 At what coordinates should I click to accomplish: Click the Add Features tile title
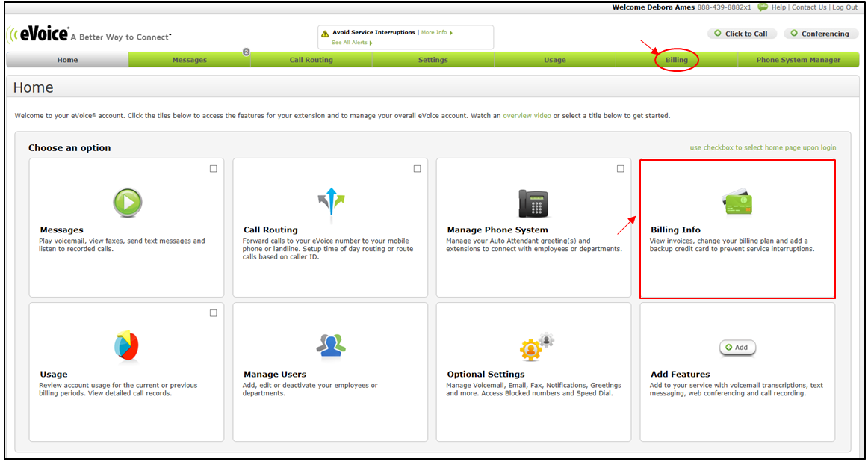681,374
